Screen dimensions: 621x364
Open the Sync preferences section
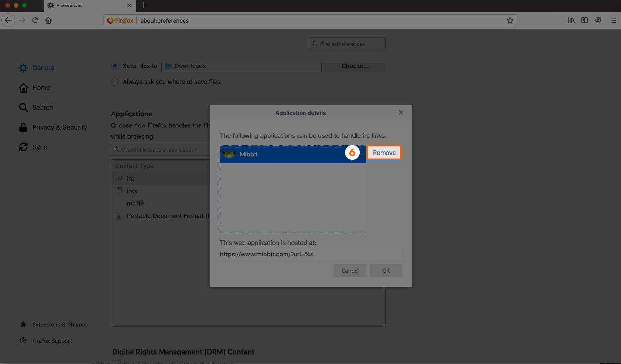[x=33, y=147]
